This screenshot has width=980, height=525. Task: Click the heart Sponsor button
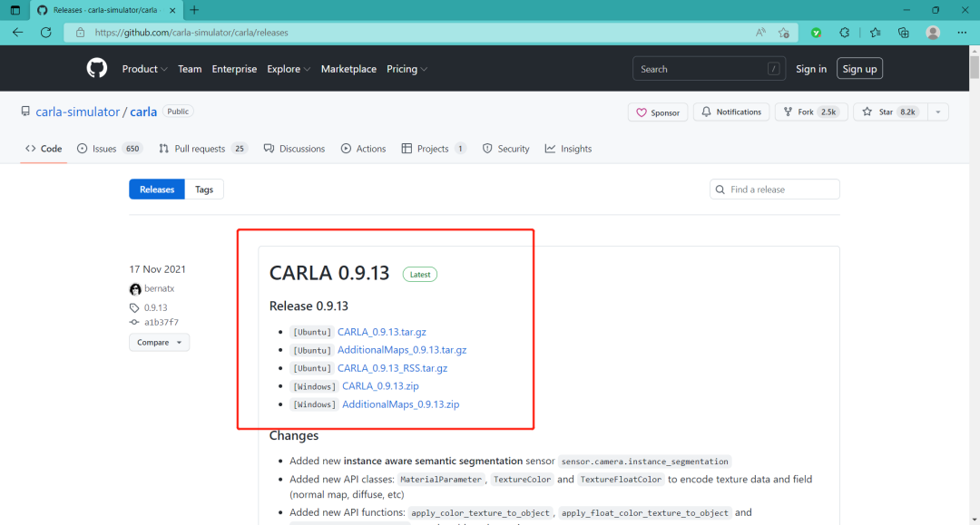click(x=658, y=112)
